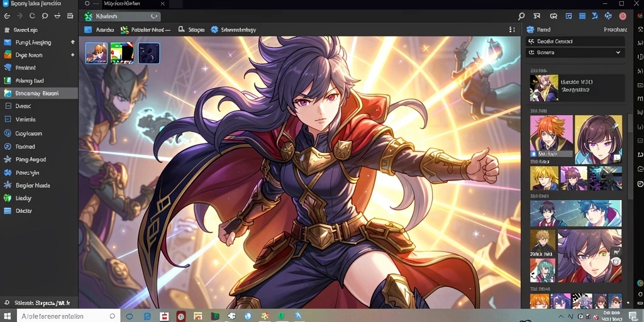Switch to the first tab with circle icon
This screenshot has width=644, height=322.
[x=90, y=4]
